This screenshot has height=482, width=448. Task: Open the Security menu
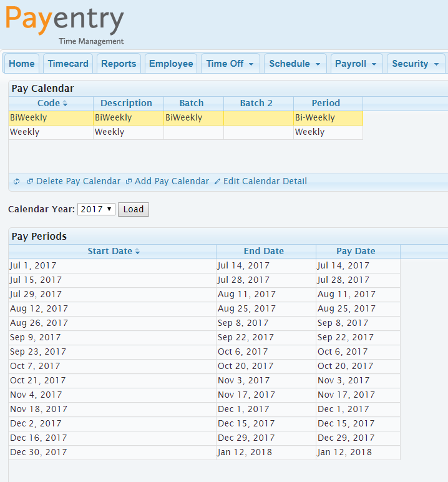point(416,64)
